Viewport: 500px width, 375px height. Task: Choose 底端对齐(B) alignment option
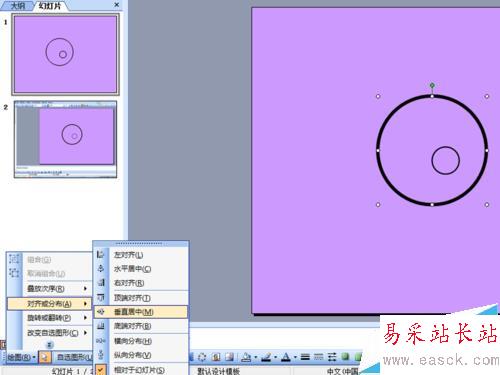(x=141, y=326)
